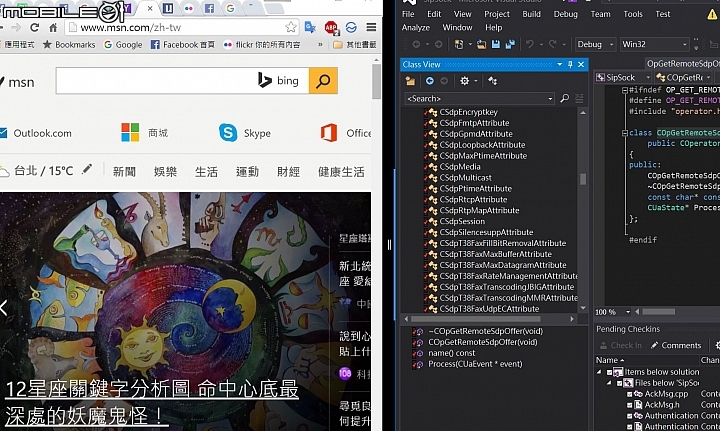This screenshot has width=720, height=431.
Task: Click the Chrome page vertical scrollbar
Action: point(377,81)
